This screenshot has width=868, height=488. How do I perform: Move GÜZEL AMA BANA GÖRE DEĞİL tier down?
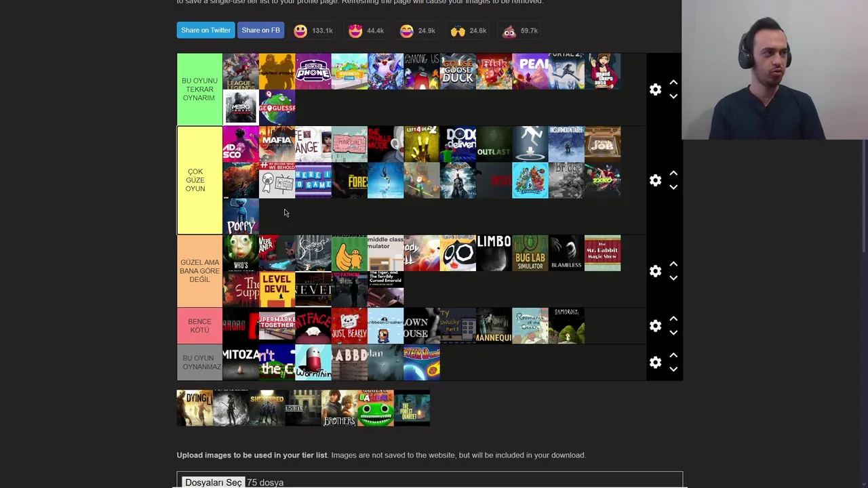673,279
